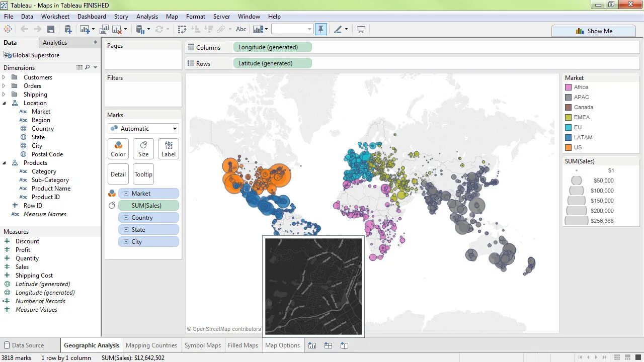
Task: Click the Swap rows and columns icon
Action: coord(183,29)
